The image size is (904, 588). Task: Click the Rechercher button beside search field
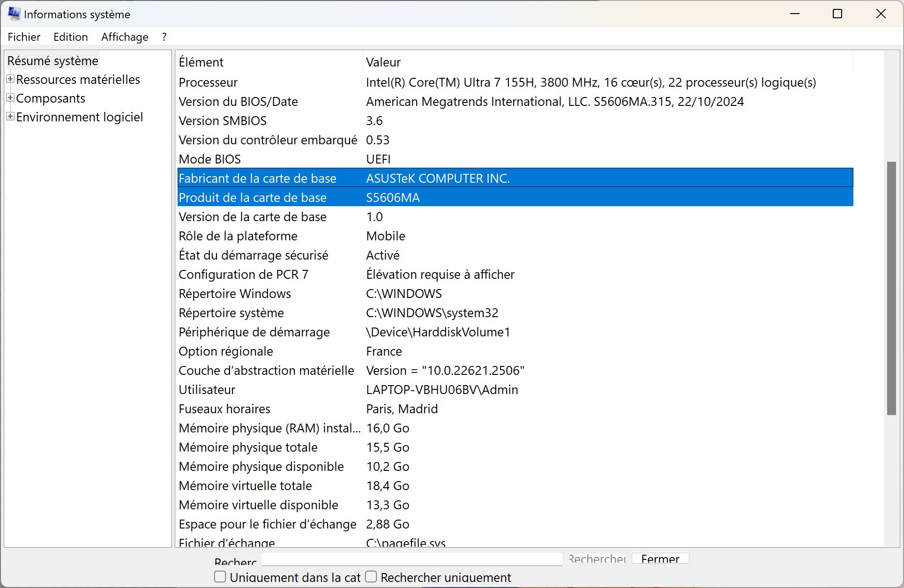click(x=597, y=558)
